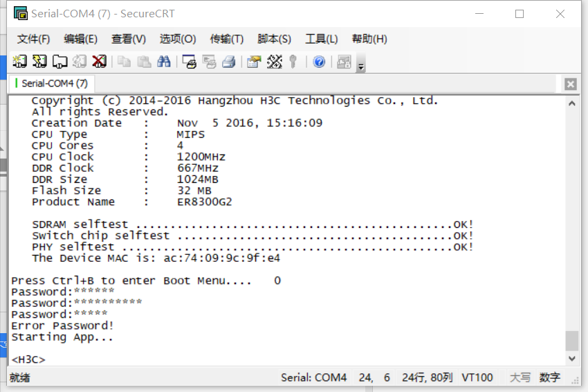The width and height of the screenshot is (588, 392).
Task: Click the Public Key Assistant key icon
Action: coord(293,61)
